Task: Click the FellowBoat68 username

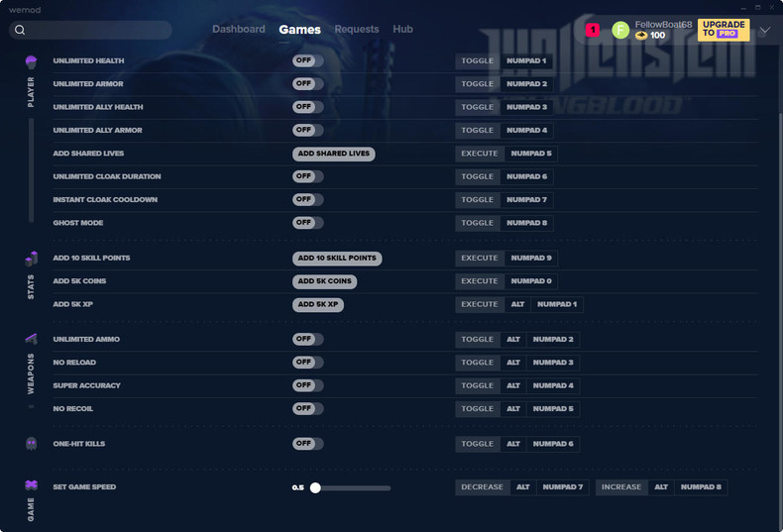Action: click(x=663, y=25)
